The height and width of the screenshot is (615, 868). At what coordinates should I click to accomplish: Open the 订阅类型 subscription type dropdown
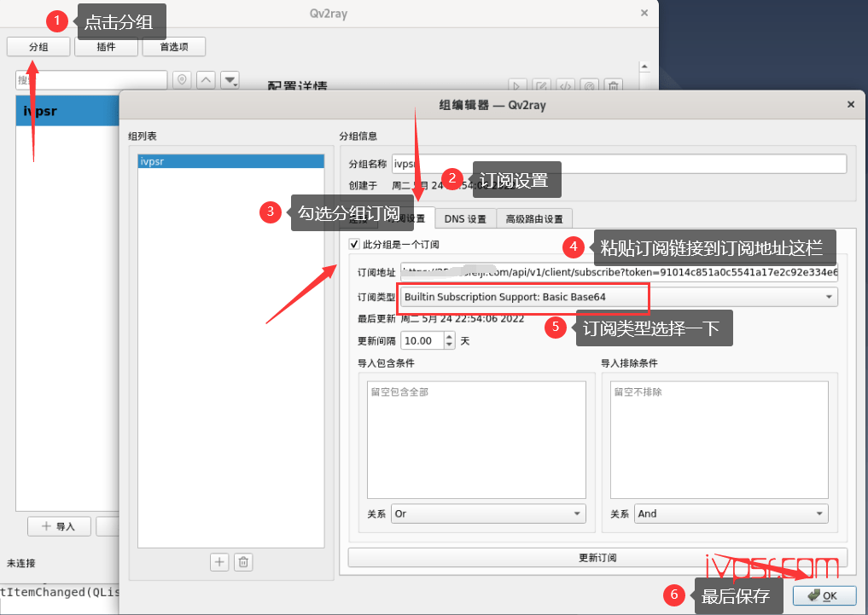[x=619, y=297]
